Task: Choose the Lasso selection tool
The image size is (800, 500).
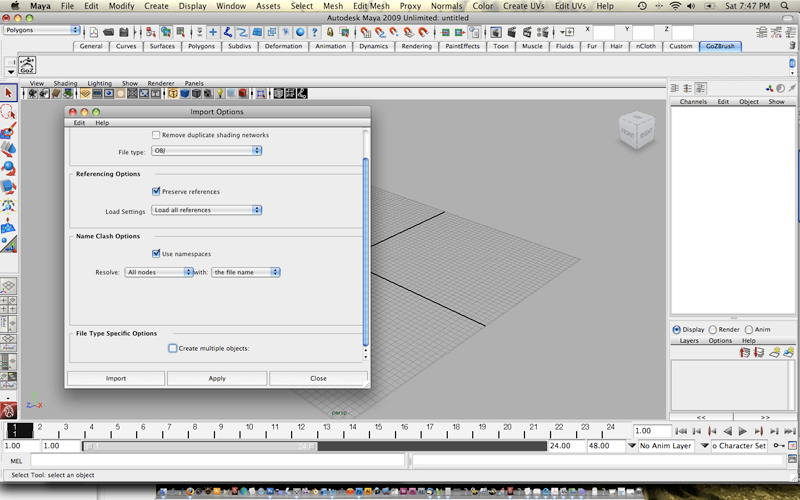Action: pyautogui.click(x=8, y=111)
